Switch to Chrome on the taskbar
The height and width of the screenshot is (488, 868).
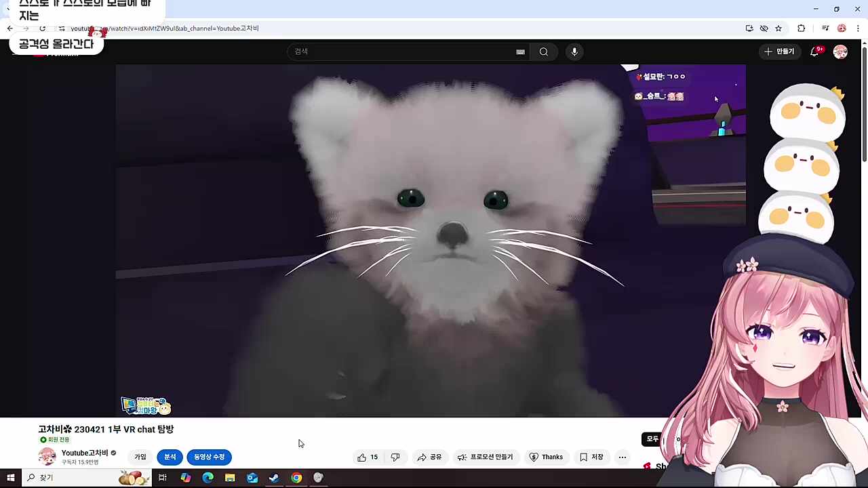click(296, 478)
